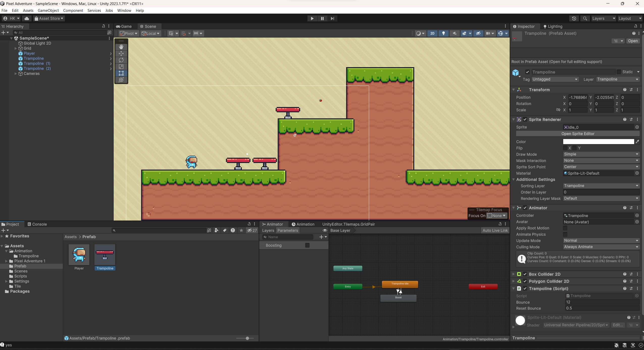Screen dimensions: 644x350
Task: Open the Undo History icon
Action: coord(574,18)
